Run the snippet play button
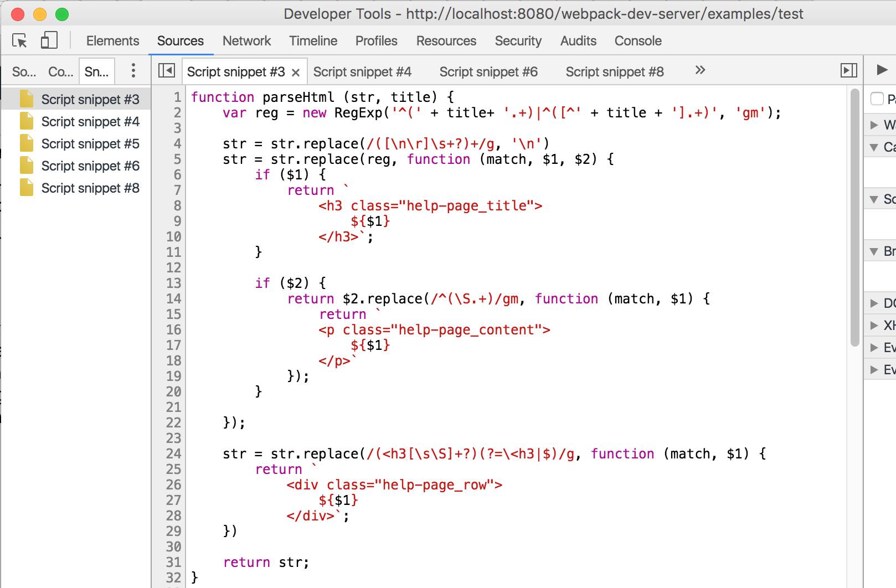 [x=882, y=70]
